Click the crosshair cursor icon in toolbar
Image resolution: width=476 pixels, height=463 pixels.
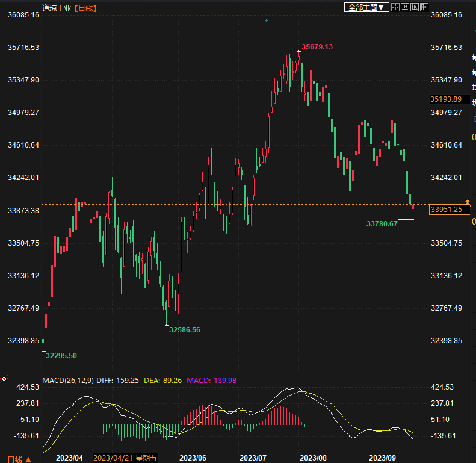pyautogui.click(x=395, y=7)
